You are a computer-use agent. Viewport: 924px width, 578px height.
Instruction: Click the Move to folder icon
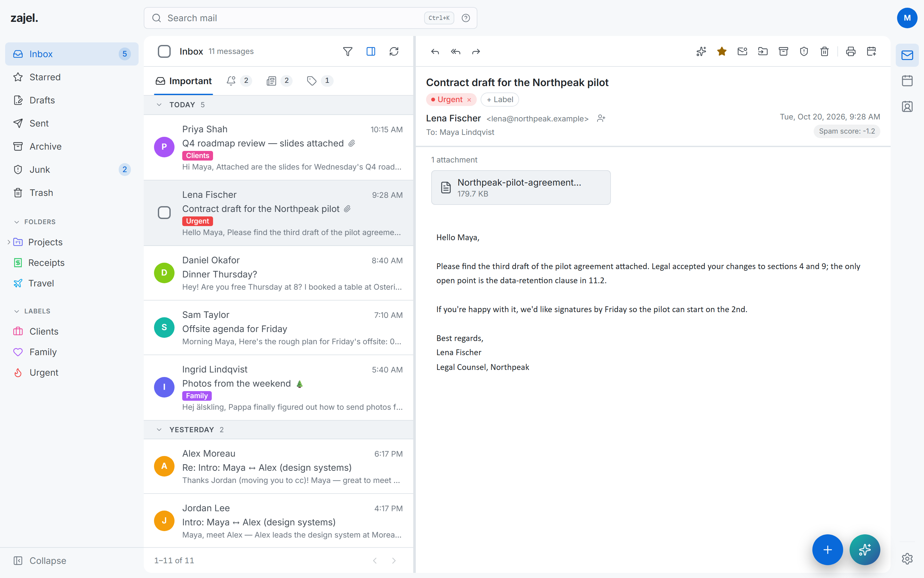[x=763, y=51]
